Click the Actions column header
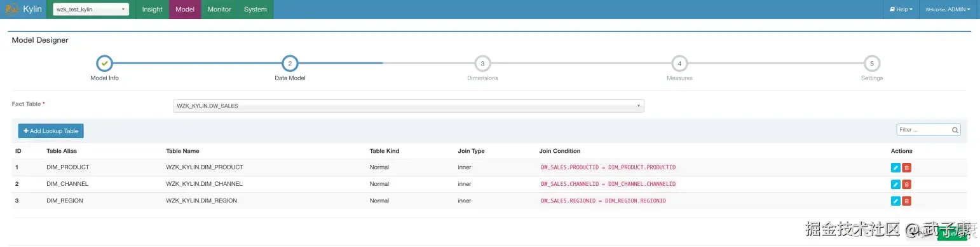This screenshot has width=980, height=247. point(902,151)
